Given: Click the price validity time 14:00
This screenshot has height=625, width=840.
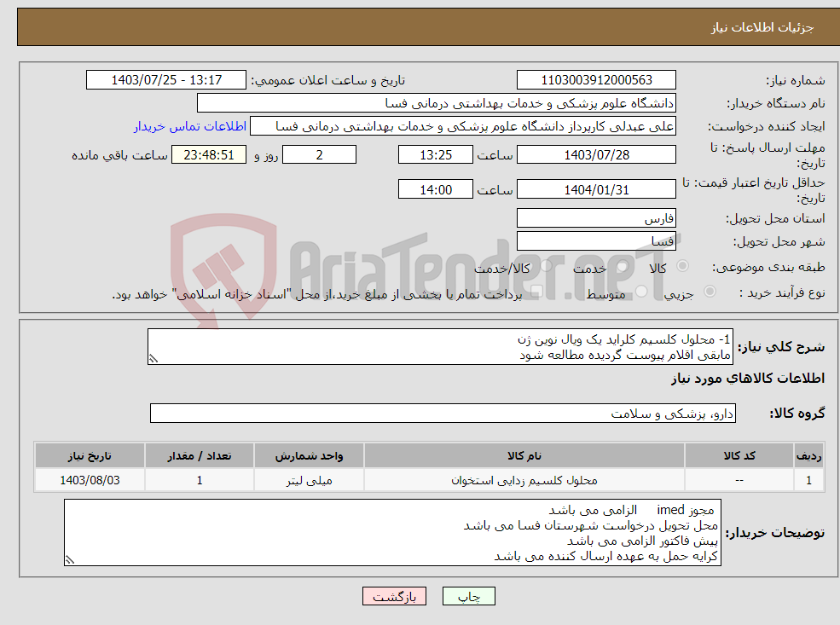Looking at the screenshot, I should pos(436,189).
